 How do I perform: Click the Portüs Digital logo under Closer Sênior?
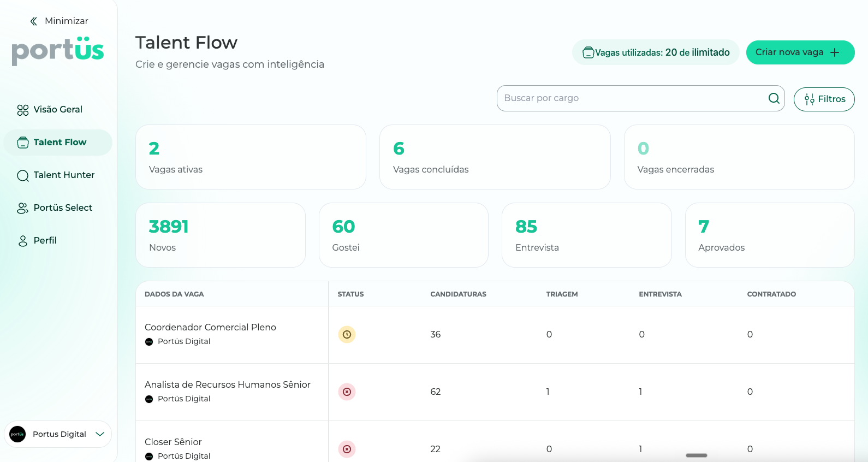point(149,457)
